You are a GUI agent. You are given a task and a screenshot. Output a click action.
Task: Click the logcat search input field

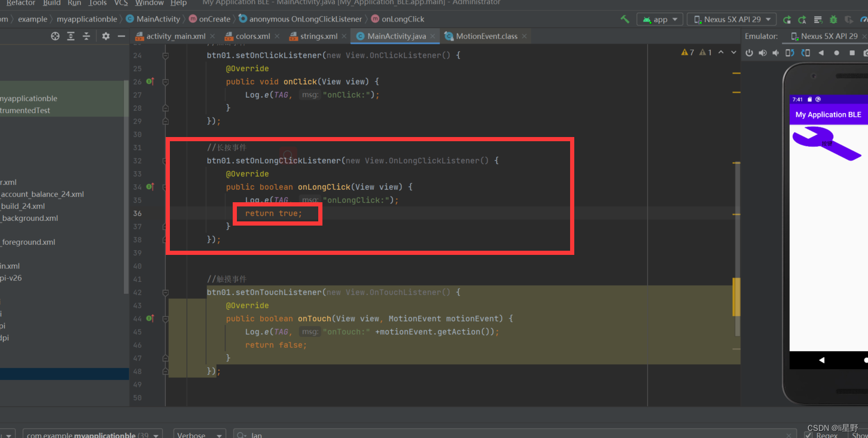tap(514, 434)
